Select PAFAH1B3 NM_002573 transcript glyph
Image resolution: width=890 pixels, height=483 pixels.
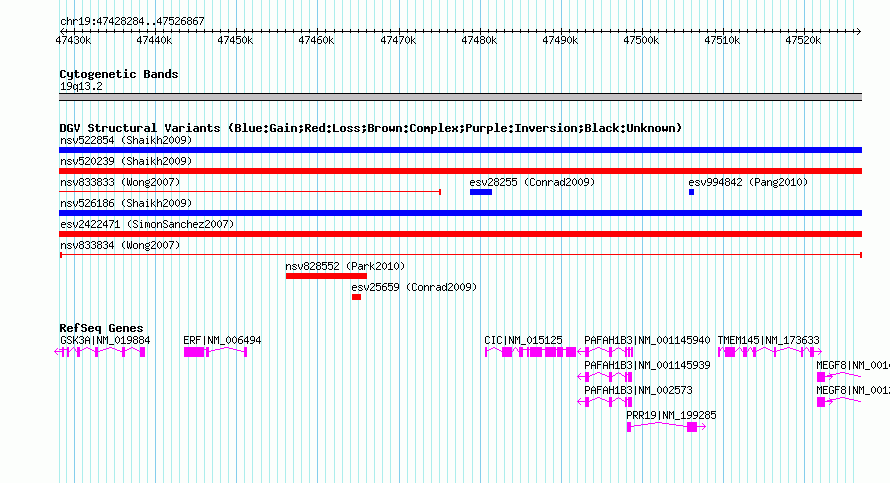(x=605, y=402)
